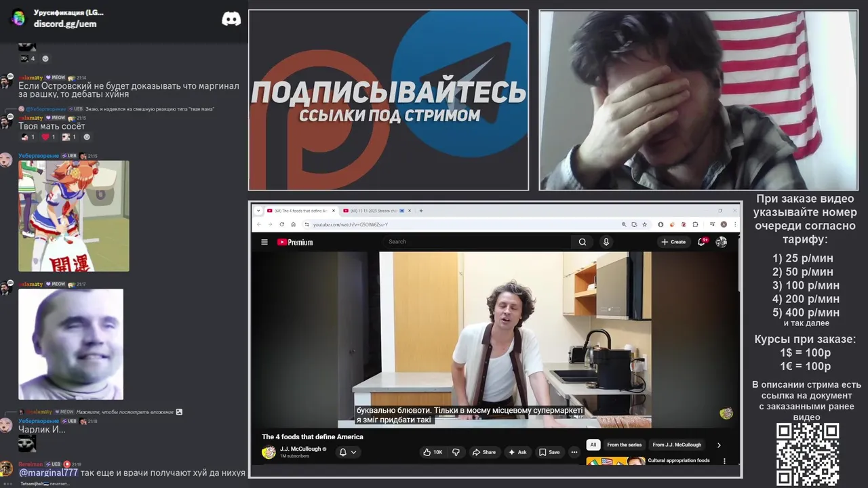868x488 pixels.
Task: Open J.J. McCullough channel avatar
Action: (269, 452)
